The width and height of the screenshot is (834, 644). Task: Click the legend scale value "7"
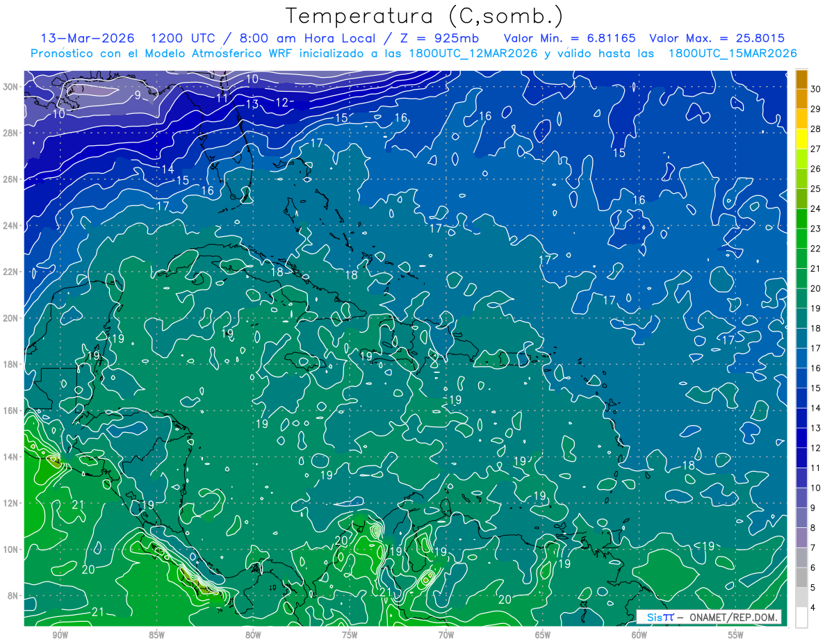click(814, 548)
